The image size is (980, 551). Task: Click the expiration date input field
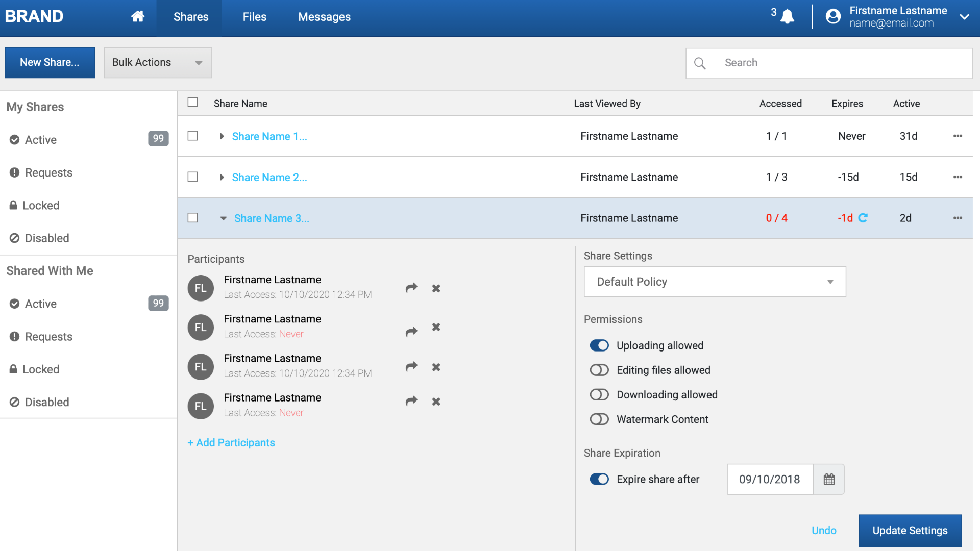coord(770,479)
